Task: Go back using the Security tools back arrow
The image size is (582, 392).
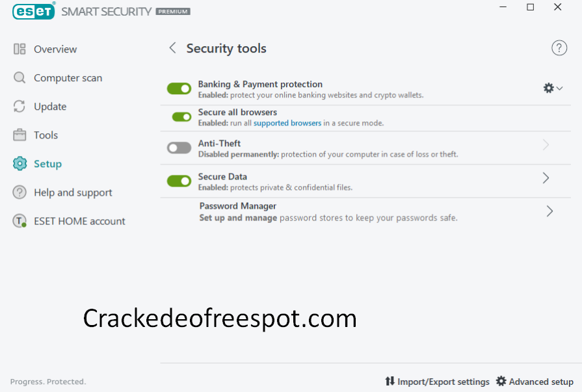Action: [x=172, y=47]
